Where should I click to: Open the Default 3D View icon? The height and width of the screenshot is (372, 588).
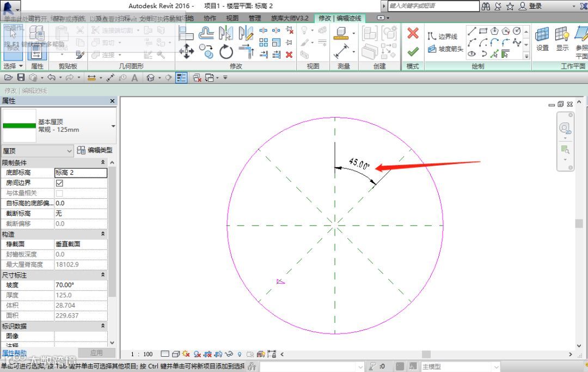[150, 77]
